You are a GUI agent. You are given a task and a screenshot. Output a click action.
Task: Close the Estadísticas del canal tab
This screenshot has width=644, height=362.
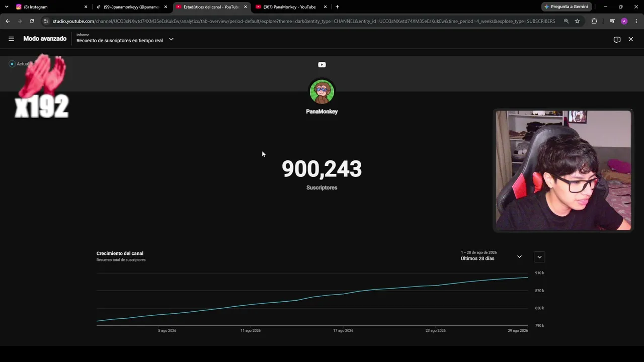click(246, 7)
